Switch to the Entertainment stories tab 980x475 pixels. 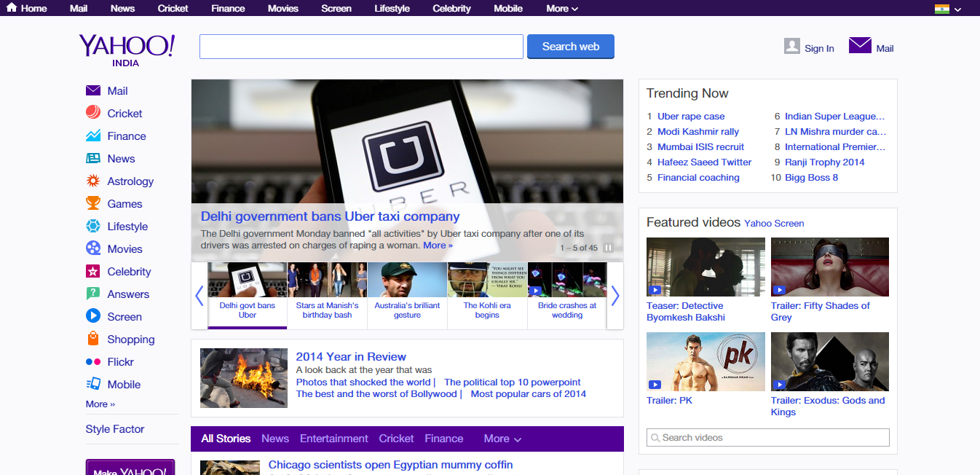(334, 439)
